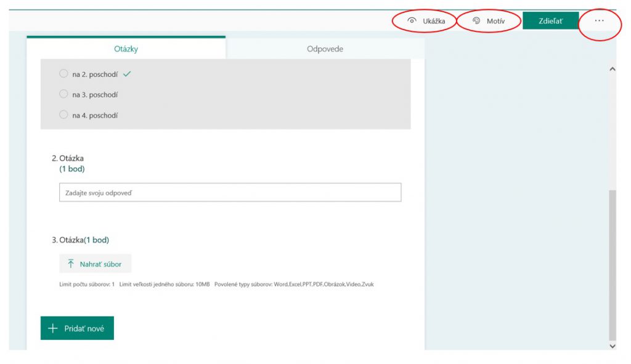Click the scrollbar down arrow
Viewport: 631px width, 364px height.
(612, 346)
